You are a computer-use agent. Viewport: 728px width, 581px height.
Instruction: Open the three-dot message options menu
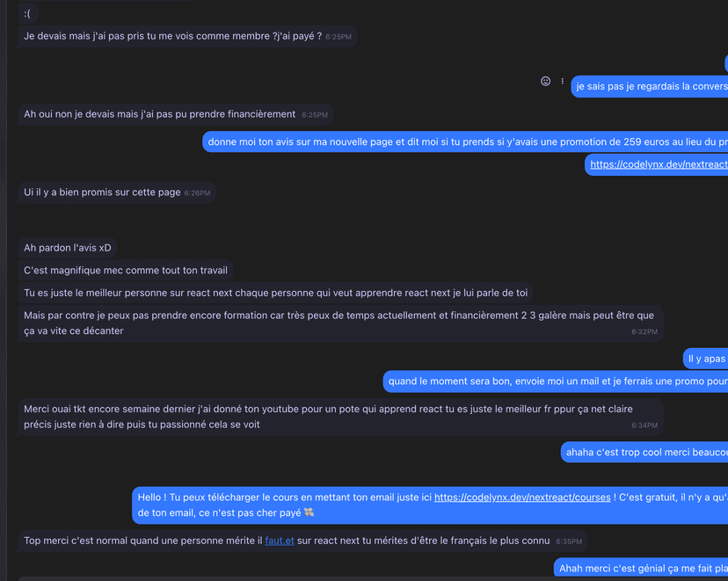563,81
